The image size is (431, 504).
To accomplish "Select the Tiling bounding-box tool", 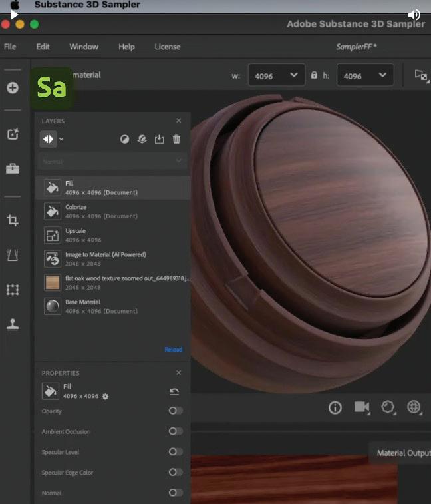I will (13, 290).
